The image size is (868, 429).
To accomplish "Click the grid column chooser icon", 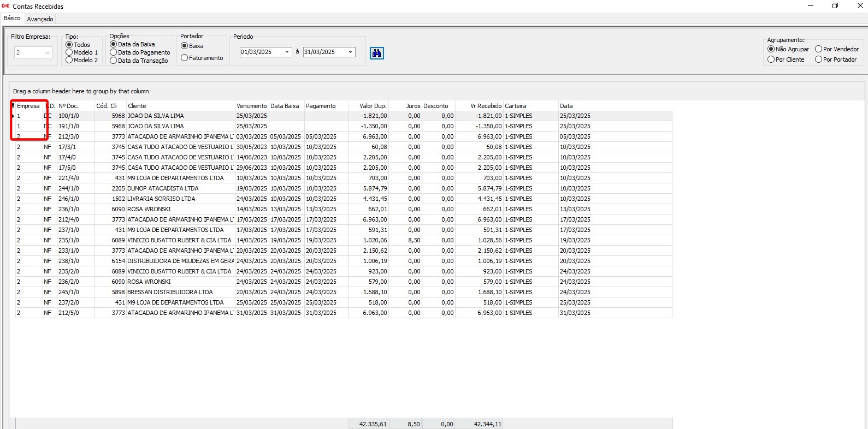I will click(13, 106).
